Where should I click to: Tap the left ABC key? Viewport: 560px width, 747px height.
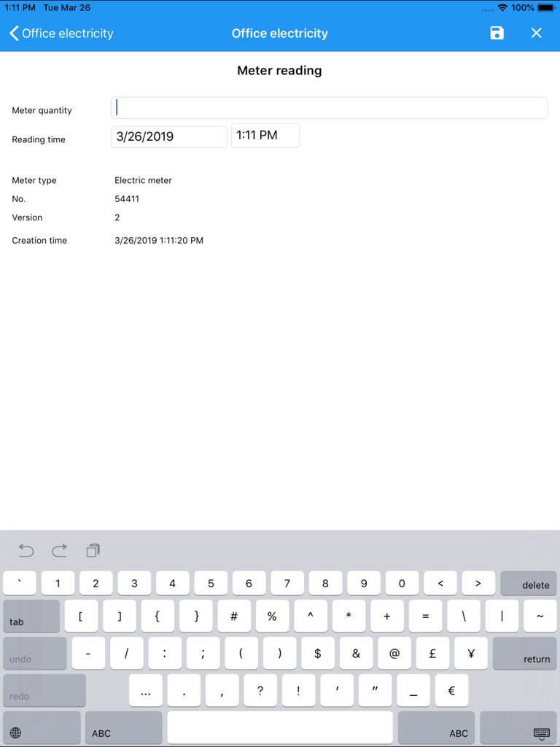124,727
